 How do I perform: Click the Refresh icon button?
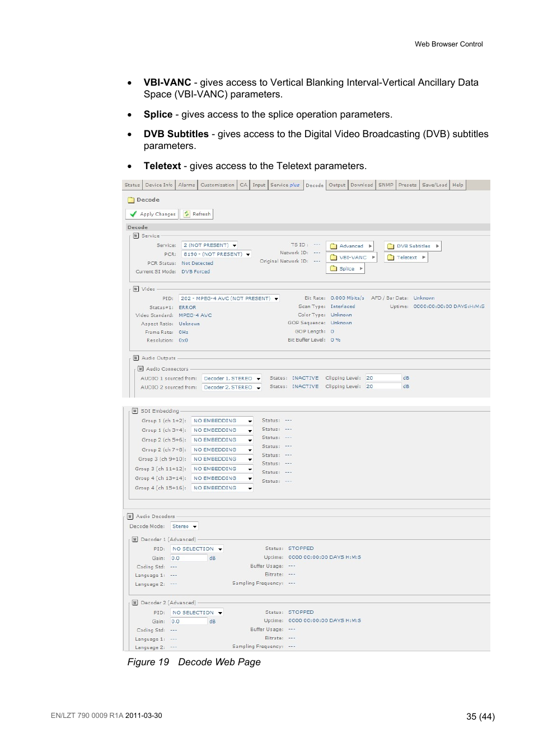click(x=187, y=214)
